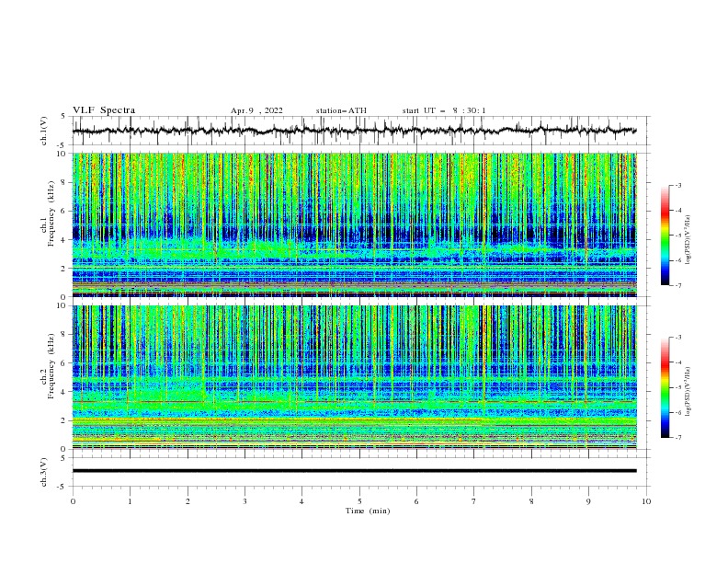Select the "station=ATH" header label
The height and width of the screenshot is (563, 728).
tap(341, 110)
